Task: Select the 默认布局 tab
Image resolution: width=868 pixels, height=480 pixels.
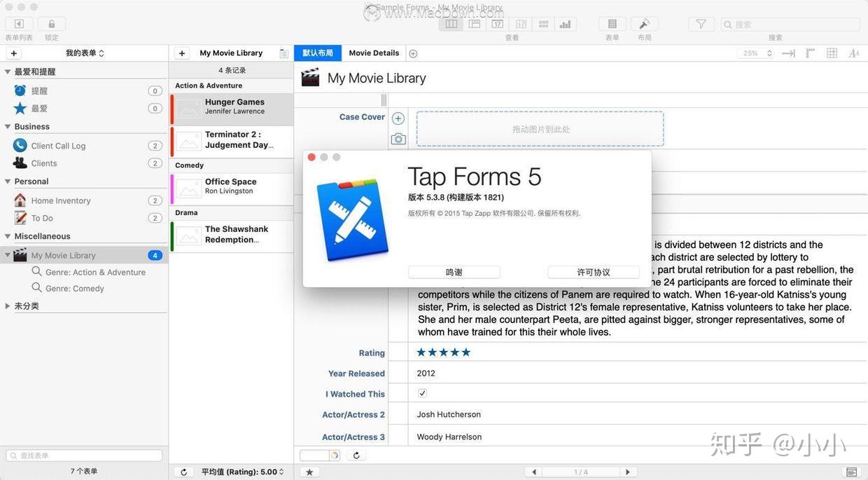Action: [318, 53]
